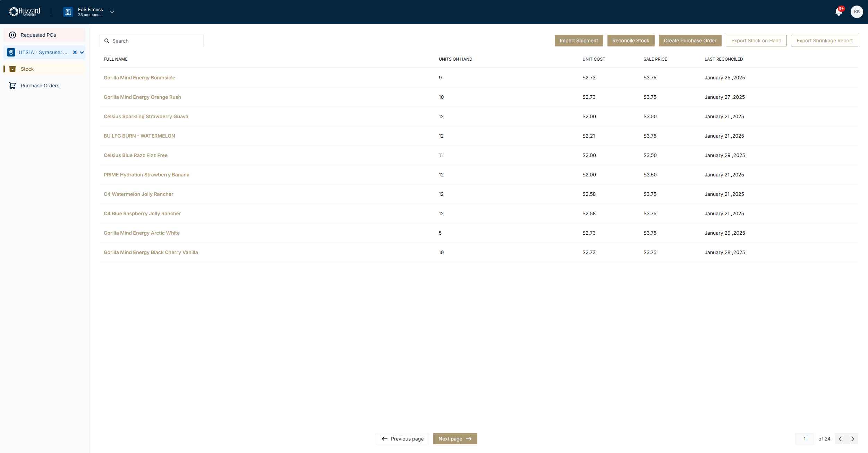The image size is (868, 453).
Task: Click the left pagination chevron
Action: [x=840, y=438]
